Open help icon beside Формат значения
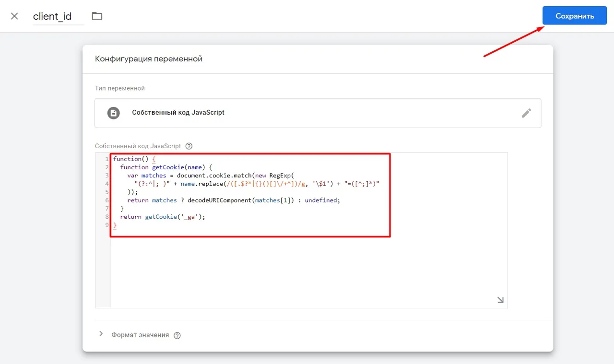614x364 pixels. click(x=177, y=336)
